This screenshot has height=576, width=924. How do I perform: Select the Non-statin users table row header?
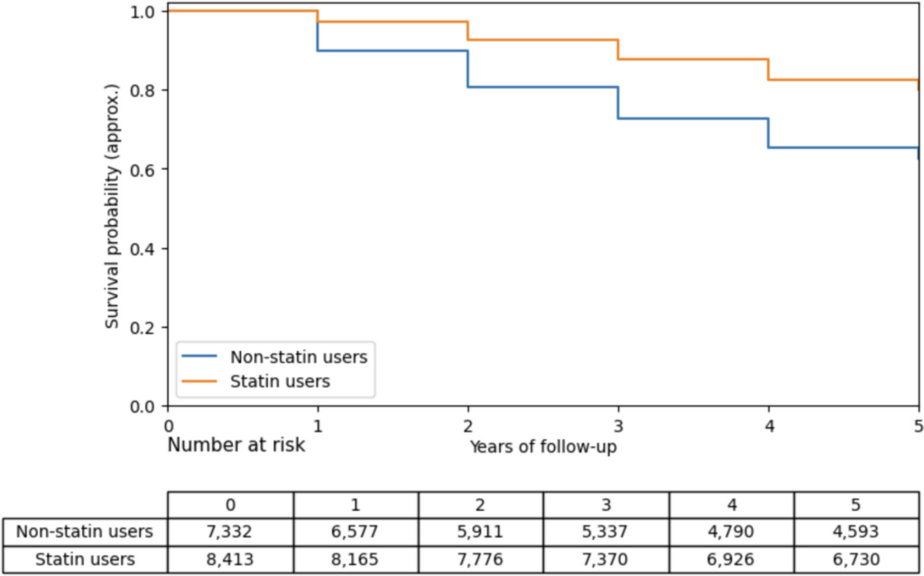click(85, 532)
